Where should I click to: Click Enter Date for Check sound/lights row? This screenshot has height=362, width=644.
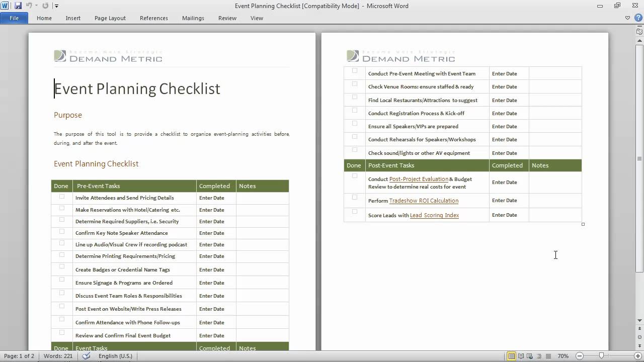pyautogui.click(x=505, y=153)
